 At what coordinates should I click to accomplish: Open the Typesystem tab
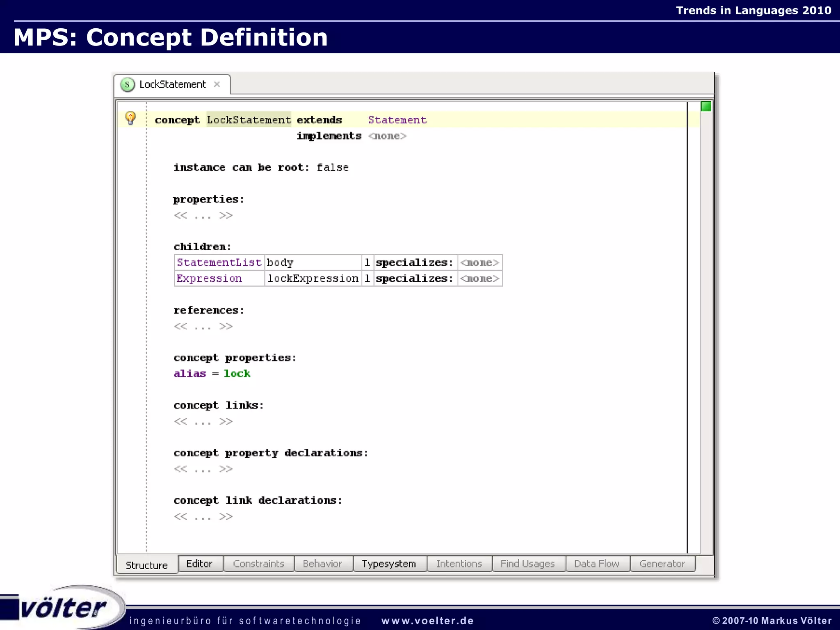pyautogui.click(x=389, y=564)
